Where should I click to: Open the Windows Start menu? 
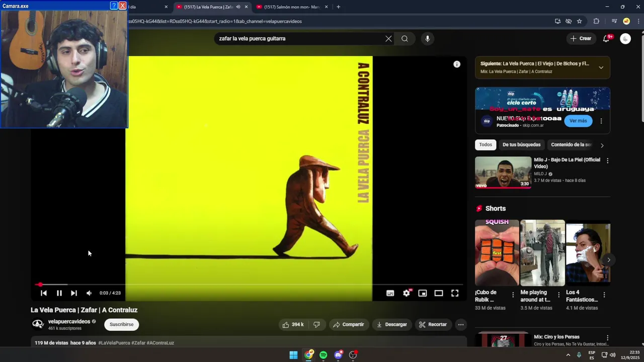293,355
